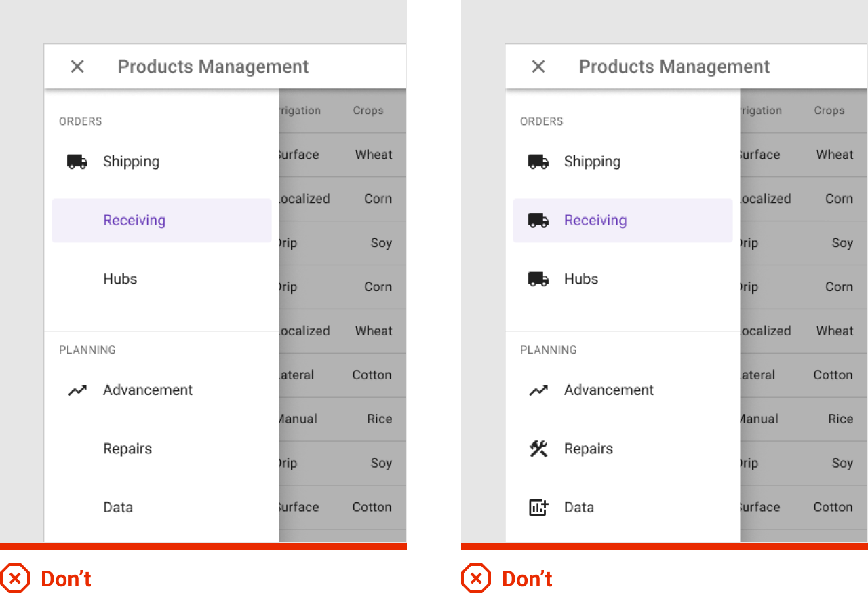Click the Receiving truck icon in right drawer
The height and width of the screenshot is (604, 868).
(538, 221)
